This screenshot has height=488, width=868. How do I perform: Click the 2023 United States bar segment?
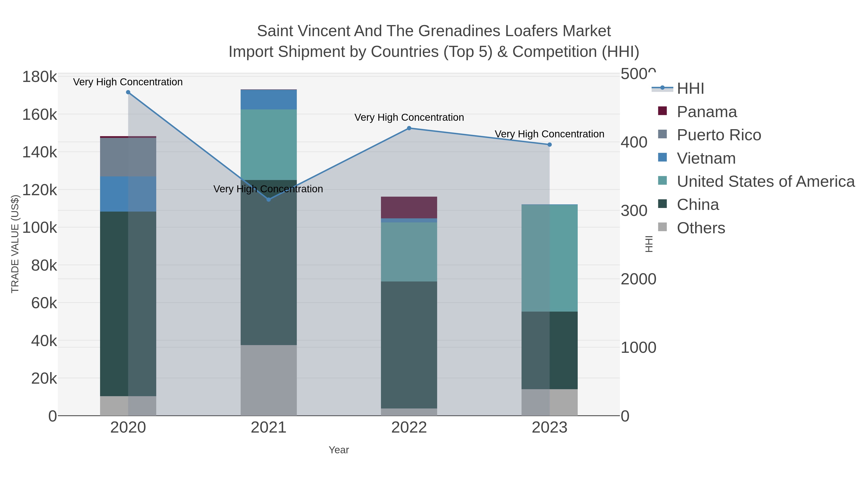click(x=549, y=258)
